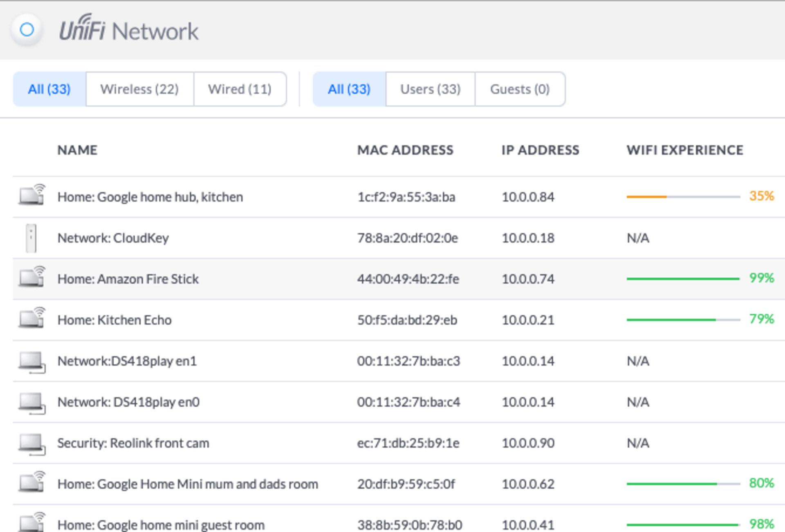Click Amazon Fire Stick wireless device icon
Viewport: 785px width, 532px height.
[32, 277]
